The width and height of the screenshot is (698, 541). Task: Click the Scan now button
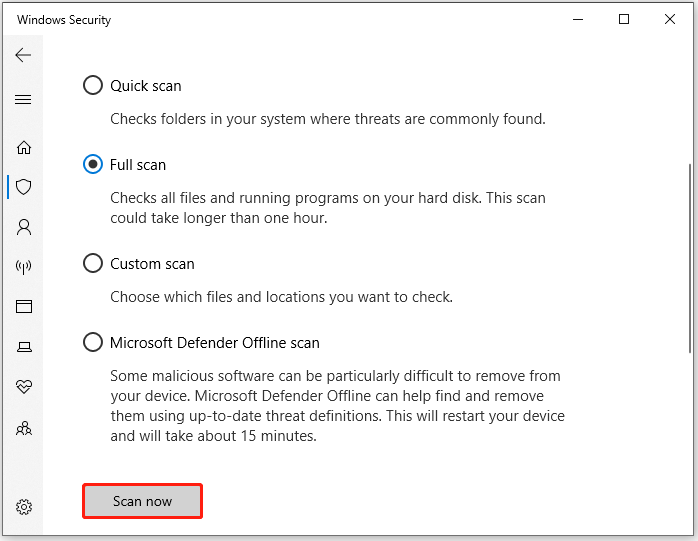(142, 501)
